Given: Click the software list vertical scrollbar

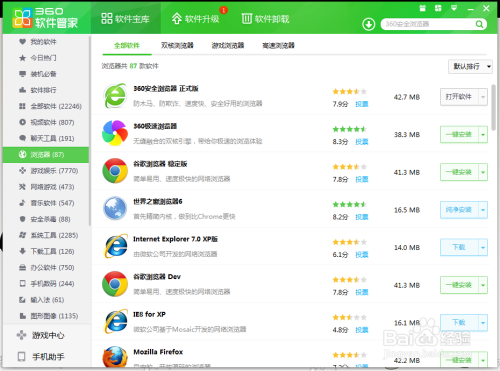Looking at the screenshot, I should (x=494, y=107).
